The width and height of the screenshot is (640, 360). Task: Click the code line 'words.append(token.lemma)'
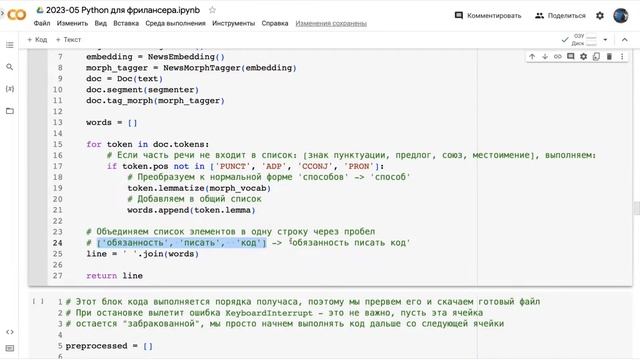tap(191, 210)
